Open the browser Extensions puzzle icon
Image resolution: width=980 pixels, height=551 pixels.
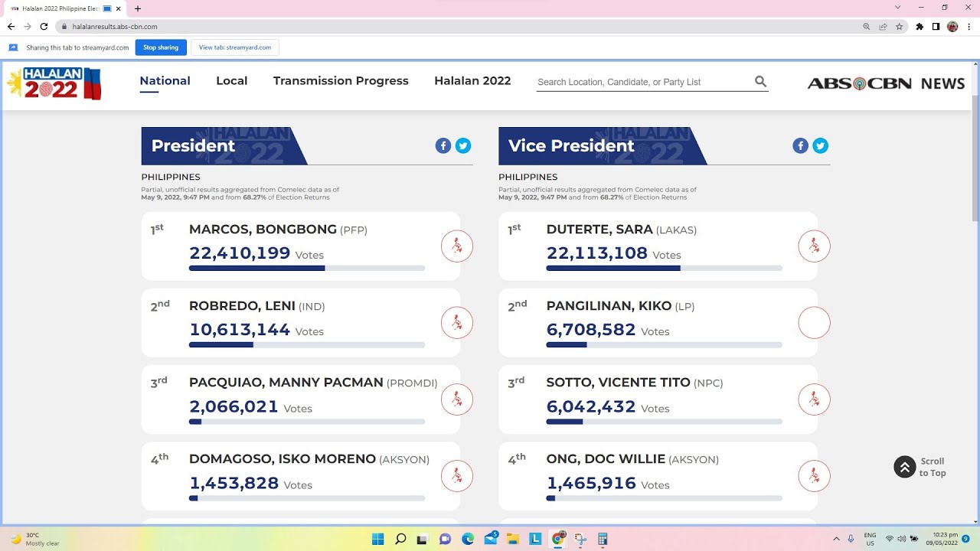(920, 26)
